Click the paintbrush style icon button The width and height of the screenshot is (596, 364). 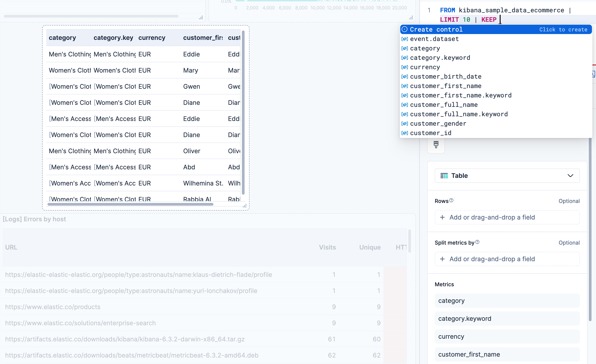click(436, 145)
